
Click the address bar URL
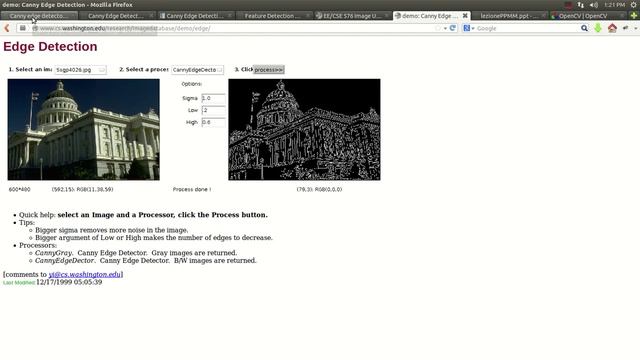coord(125,29)
